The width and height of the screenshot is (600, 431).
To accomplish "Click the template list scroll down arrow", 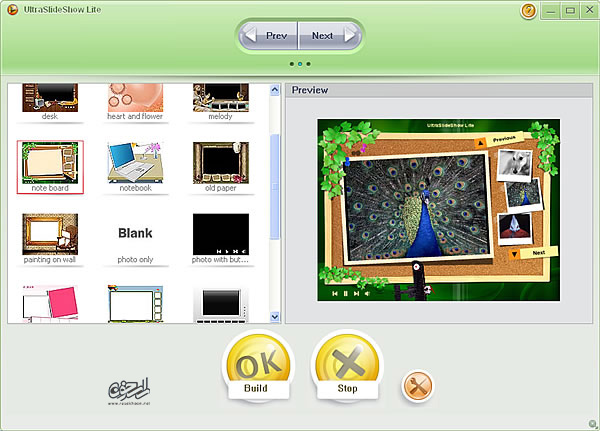I will tap(275, 317).
